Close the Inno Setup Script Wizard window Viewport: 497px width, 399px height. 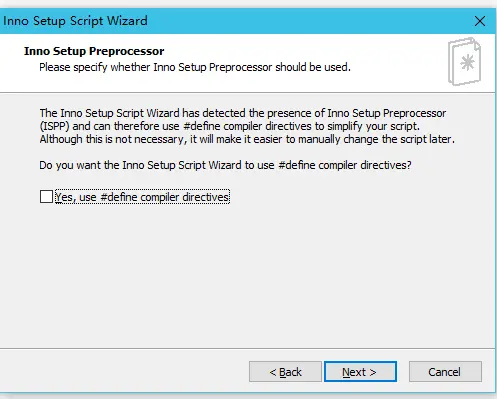coord(480,21)
